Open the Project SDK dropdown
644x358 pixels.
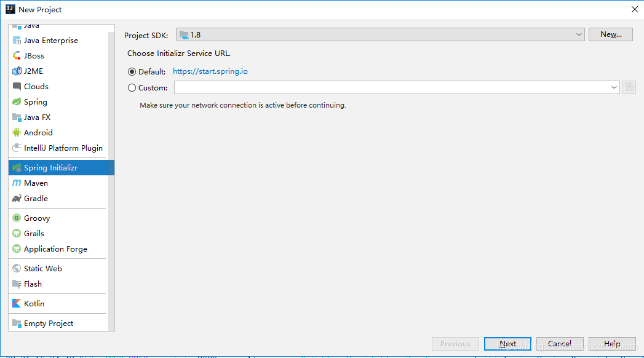tap(380, 35)
